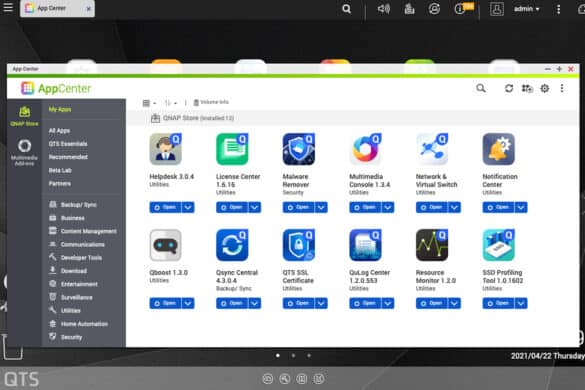Select the Communications category
Image resolution: width=585 pixels, height=390 pixels.
[77, 244]
